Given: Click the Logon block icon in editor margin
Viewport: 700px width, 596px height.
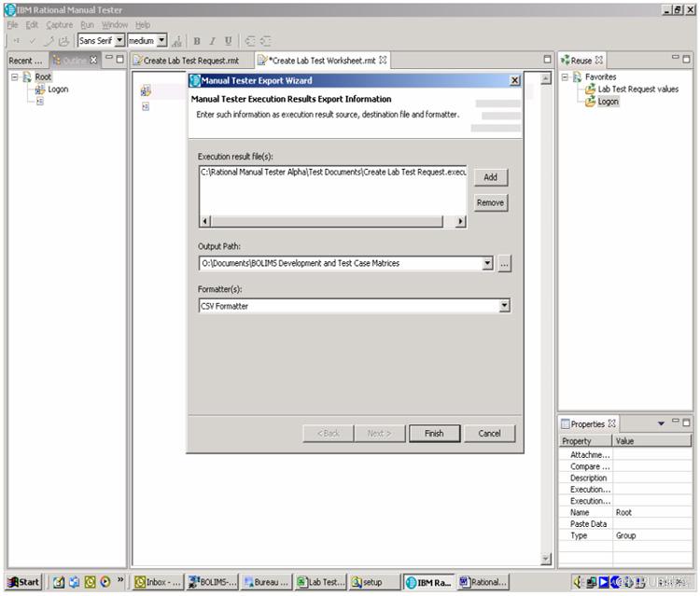Looking at the screenshot, I should click(146, 91).
